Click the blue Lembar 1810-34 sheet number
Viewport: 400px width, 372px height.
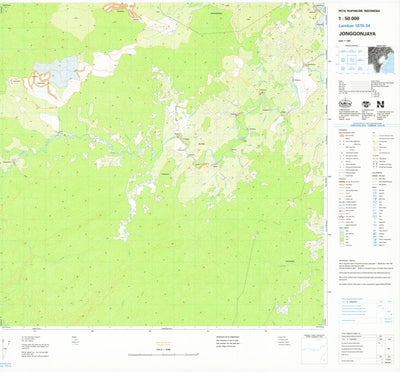pyautogui.click(x=354, y=26)
